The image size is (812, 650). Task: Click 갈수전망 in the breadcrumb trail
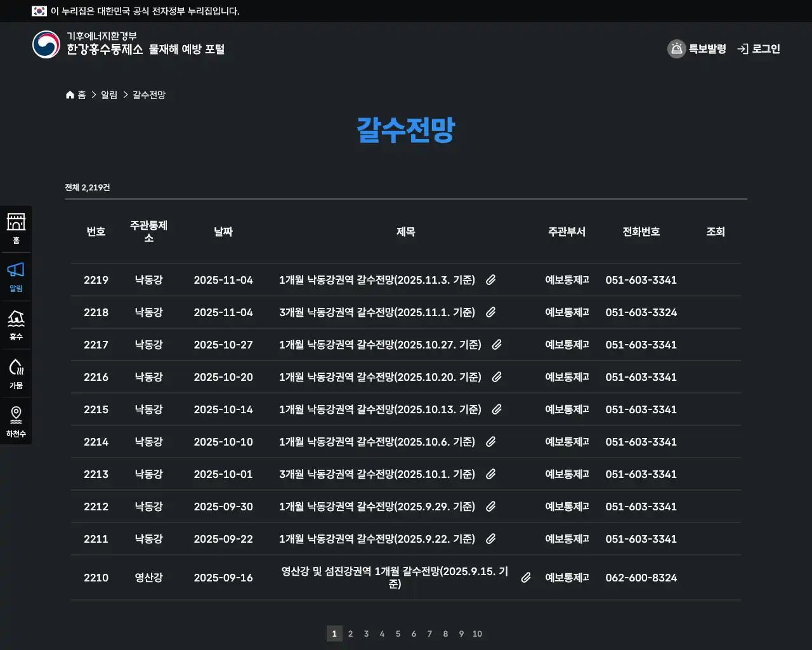click(x=148, y=95)
